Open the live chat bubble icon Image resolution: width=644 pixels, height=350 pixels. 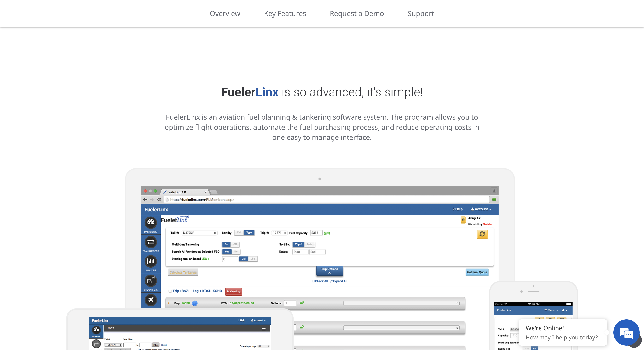[x=626, y=333]
